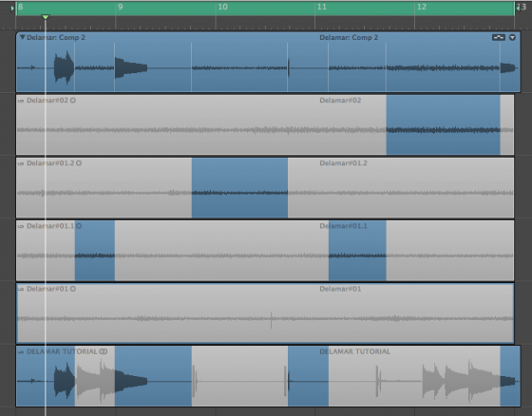Viewport: 532px width, 416px height.
Task: Click the green cycle region bar
Action: [265, 9]
